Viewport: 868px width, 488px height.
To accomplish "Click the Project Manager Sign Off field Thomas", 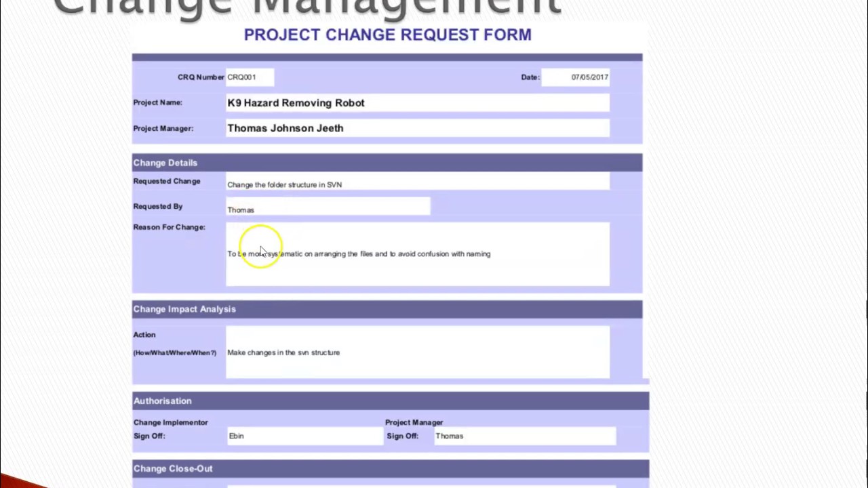I will coord(524,436).
